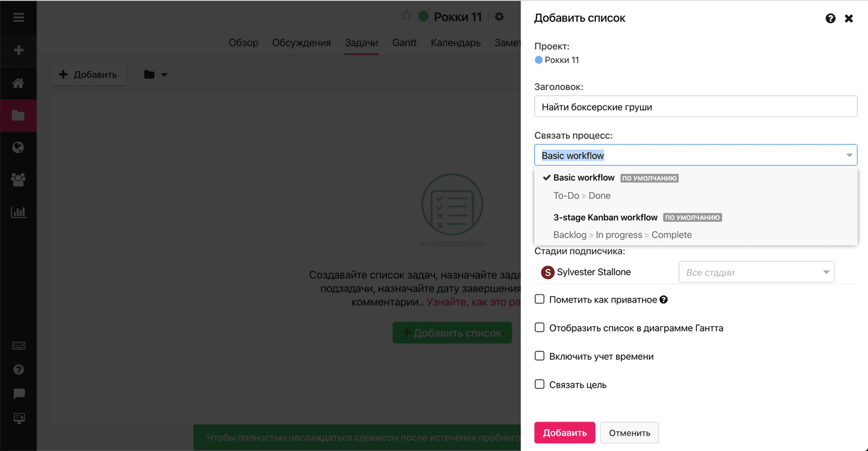The height and width of the screenshot is (451, 868).
Task: Click the home icon in sidebar
Action: pos(18,83)
